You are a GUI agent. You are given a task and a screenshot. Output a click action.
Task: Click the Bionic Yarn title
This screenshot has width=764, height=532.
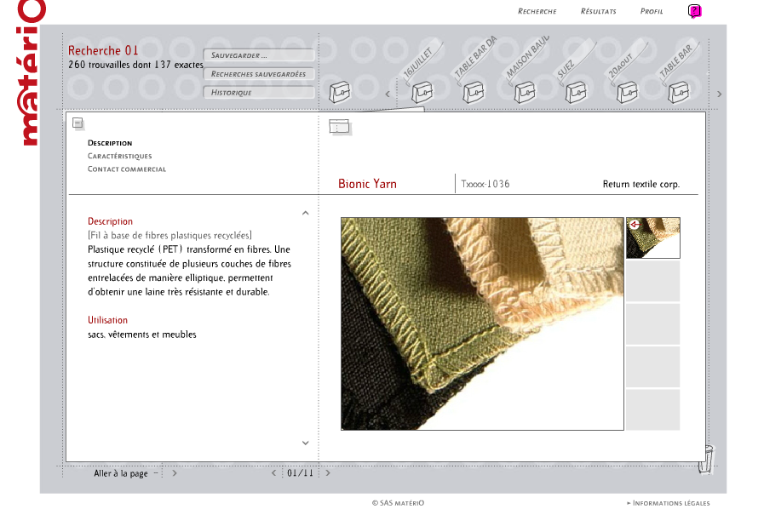click(367, 184)
